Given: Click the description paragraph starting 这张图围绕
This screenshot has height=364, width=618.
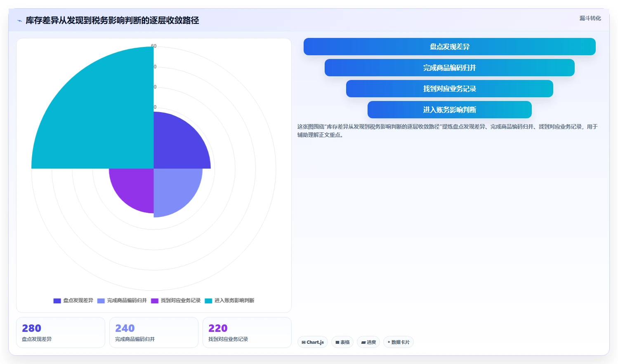Looking at the screenshot, I should [x=448, y=131].
